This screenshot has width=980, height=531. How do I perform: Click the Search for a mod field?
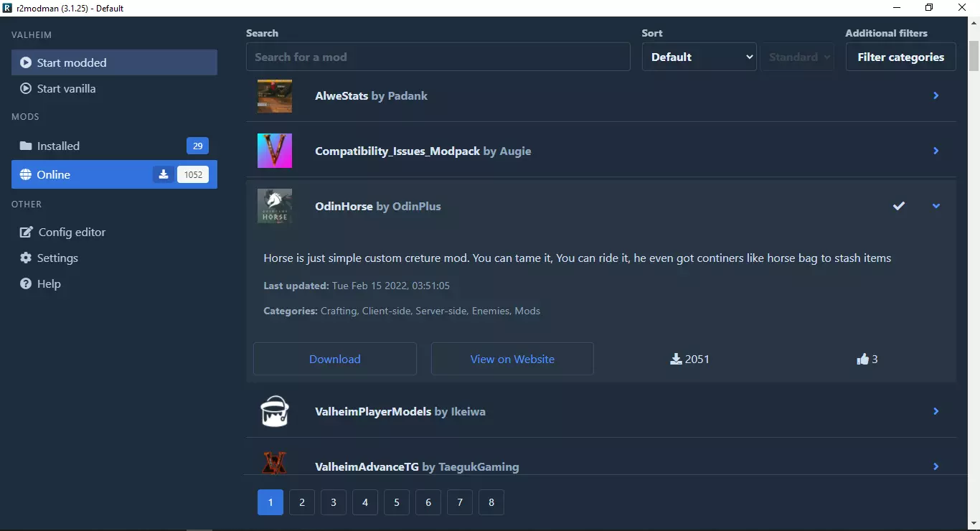pos(438,57)
